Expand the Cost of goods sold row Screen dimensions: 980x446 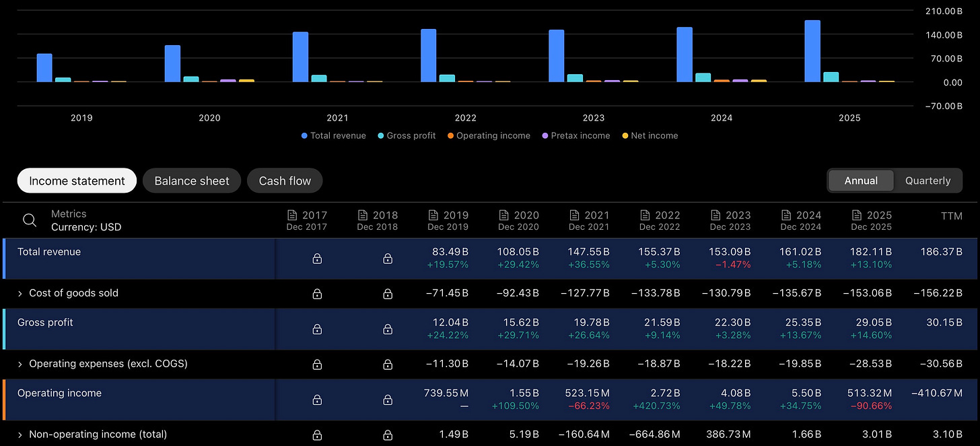[x=20, y=293]
